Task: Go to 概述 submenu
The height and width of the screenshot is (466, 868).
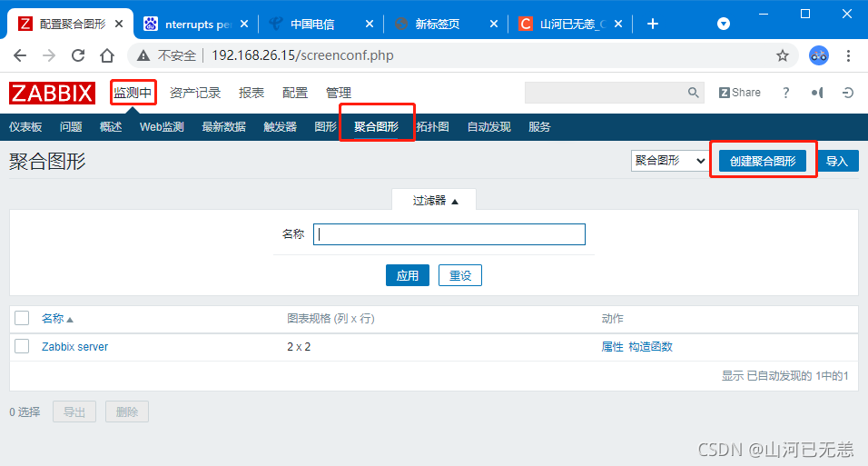Action: click(x=111, y=127)
